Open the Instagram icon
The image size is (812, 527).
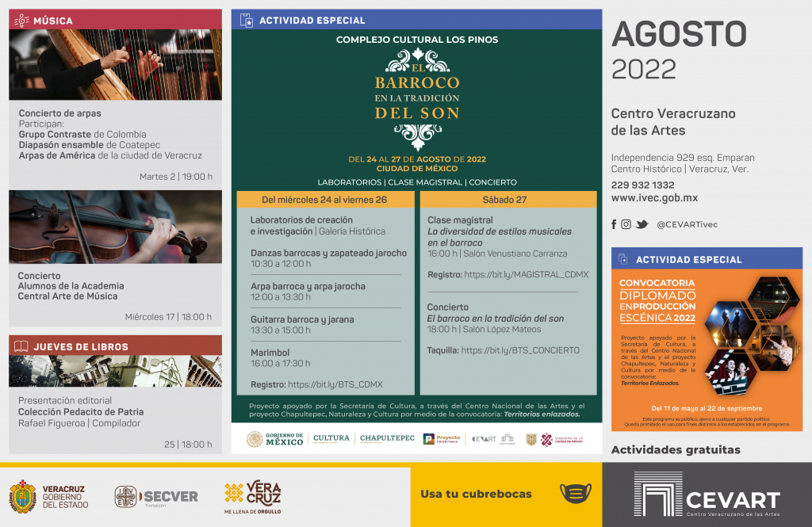(626, 224)
